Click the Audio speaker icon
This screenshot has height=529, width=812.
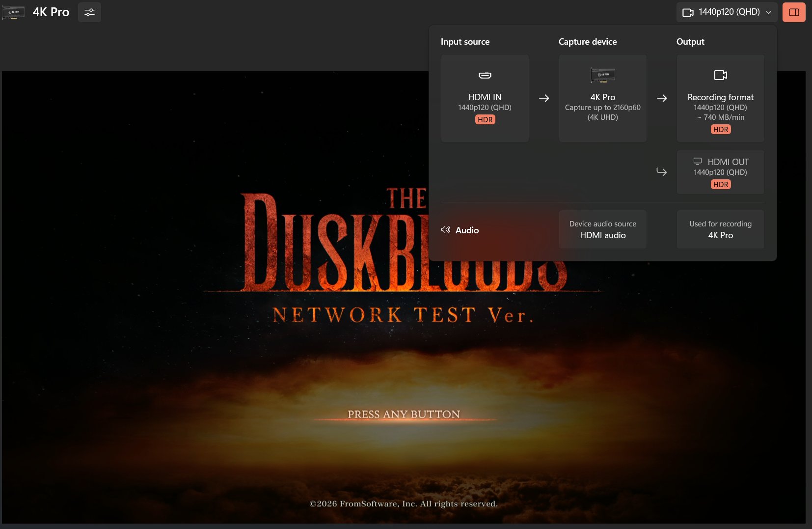(446, 230)
